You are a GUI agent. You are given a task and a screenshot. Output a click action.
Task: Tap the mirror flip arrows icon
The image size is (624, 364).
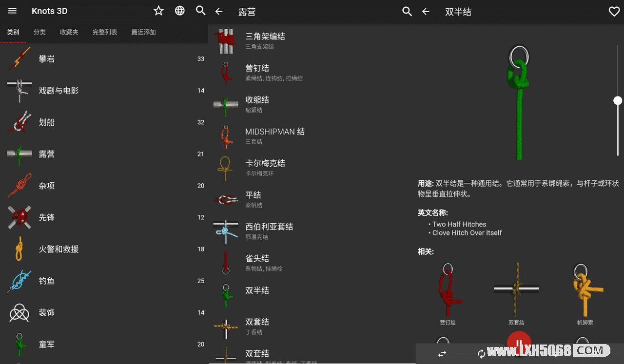click(x=442, y=354)
